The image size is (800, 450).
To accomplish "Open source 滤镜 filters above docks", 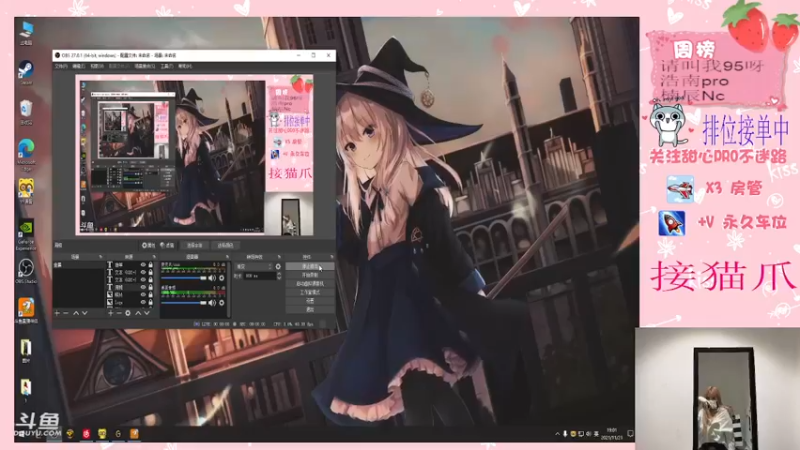I will (x=167, y=245).
